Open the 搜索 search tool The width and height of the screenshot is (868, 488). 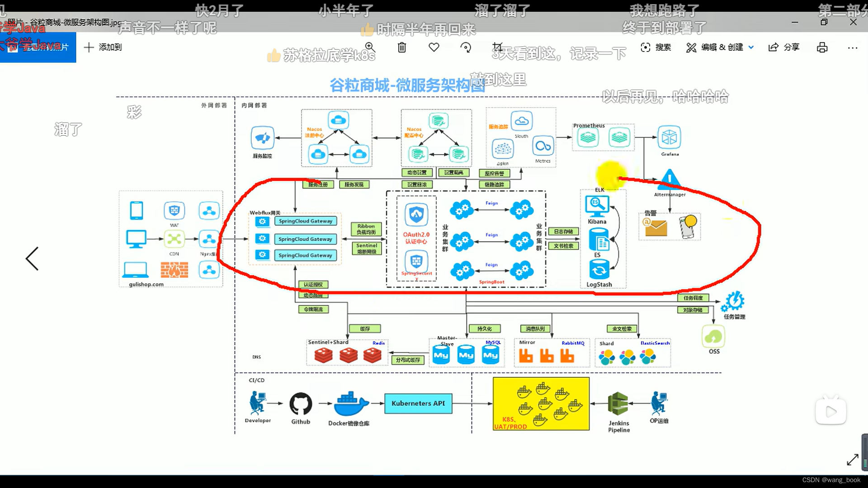(x=656, y=47)
